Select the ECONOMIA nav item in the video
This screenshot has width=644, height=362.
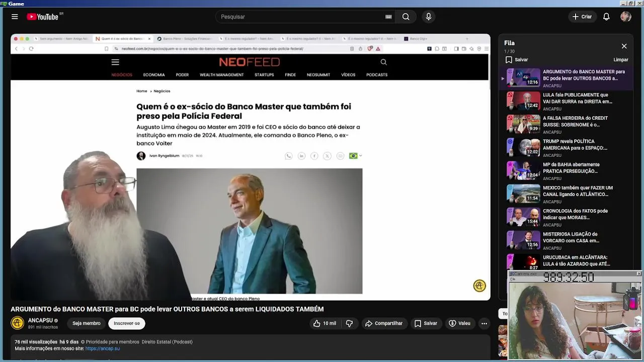pos(154,75)
